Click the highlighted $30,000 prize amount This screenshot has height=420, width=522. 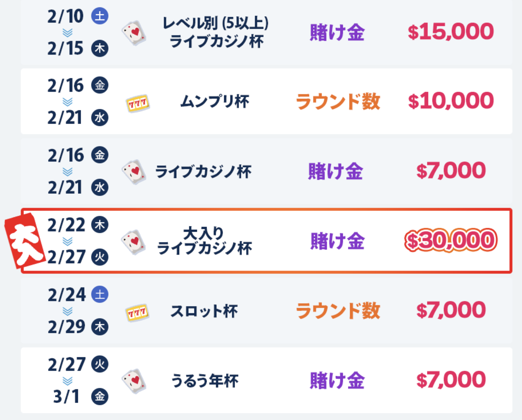(x=451, y=241)
